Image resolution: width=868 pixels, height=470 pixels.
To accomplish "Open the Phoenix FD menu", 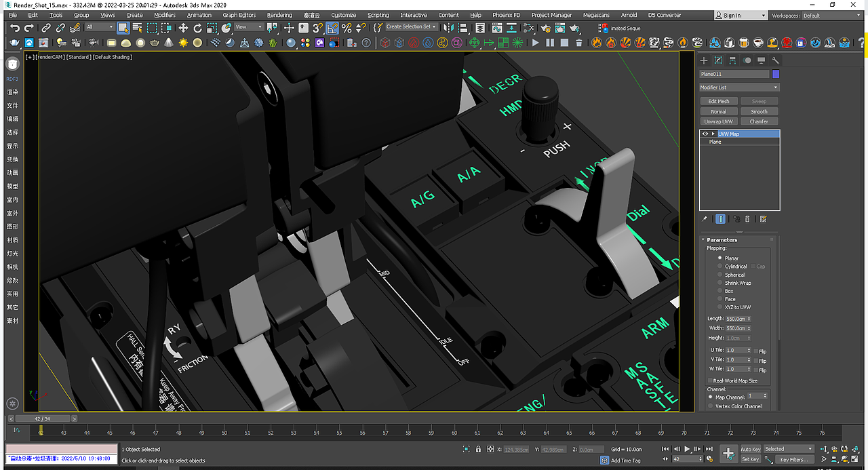I will pyautogui.click(x=507, y=15).
